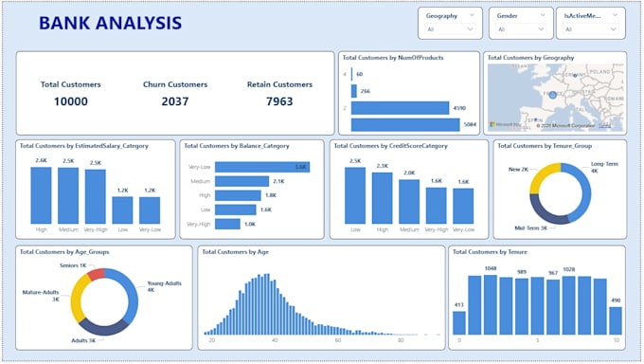
Task: Click the New yellow segment of Tenure_Group donut
Action: [542, 176]
